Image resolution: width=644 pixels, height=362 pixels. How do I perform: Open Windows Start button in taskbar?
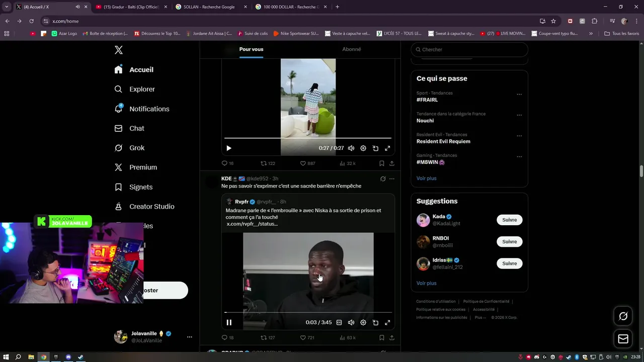(7, 357)
